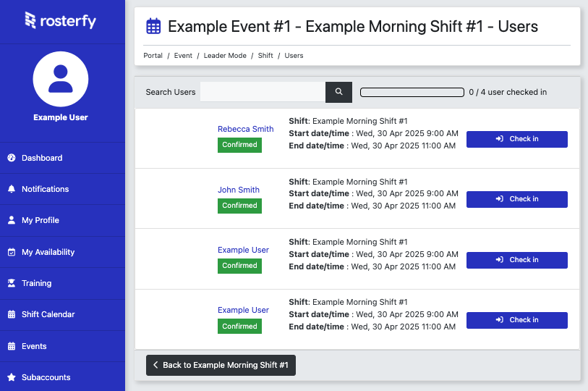
Task: Click the Example User avatar icon
Action: click(60, 79)
